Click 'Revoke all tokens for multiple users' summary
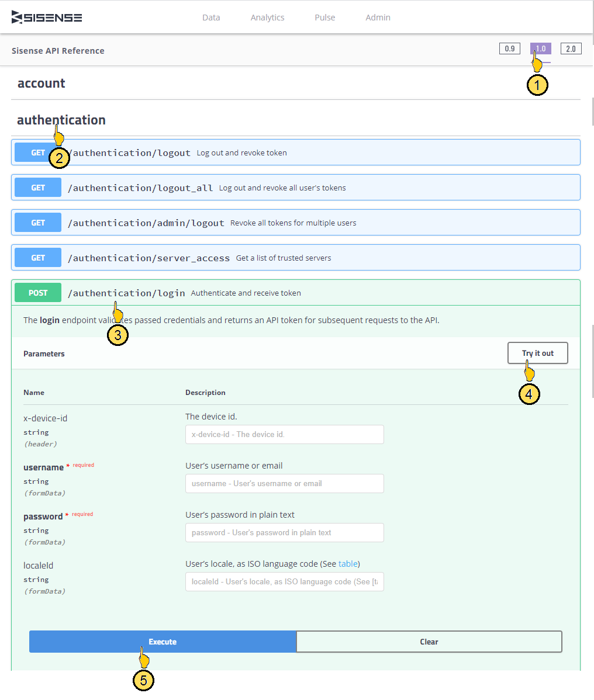 click(x=293, y=223)
